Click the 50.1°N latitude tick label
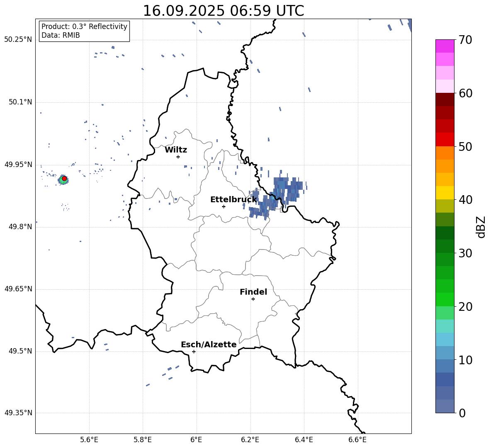This screenshot has width=491, height=448. point(20,102)
